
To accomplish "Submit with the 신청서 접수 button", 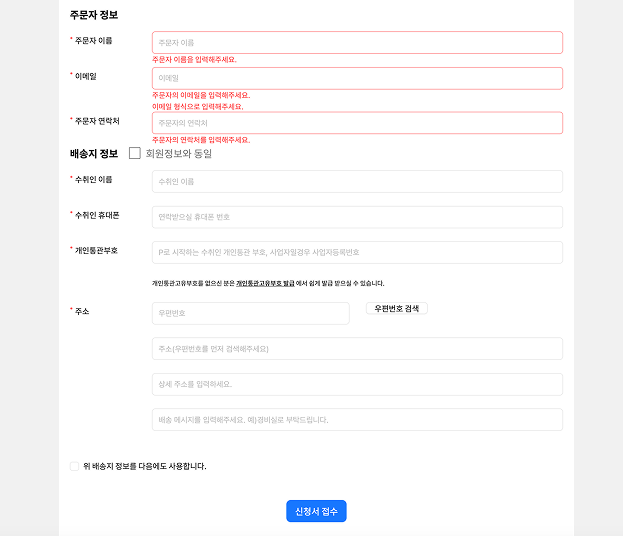I will click(x=316, y=511).
